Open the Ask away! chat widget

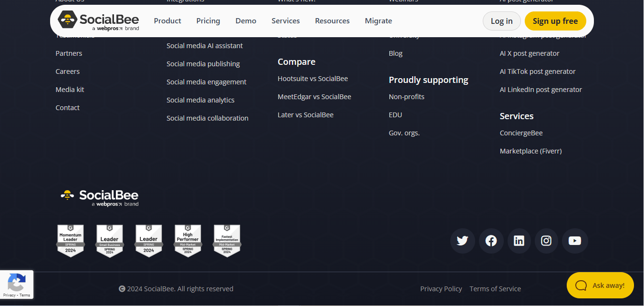[x=600, y=286]
